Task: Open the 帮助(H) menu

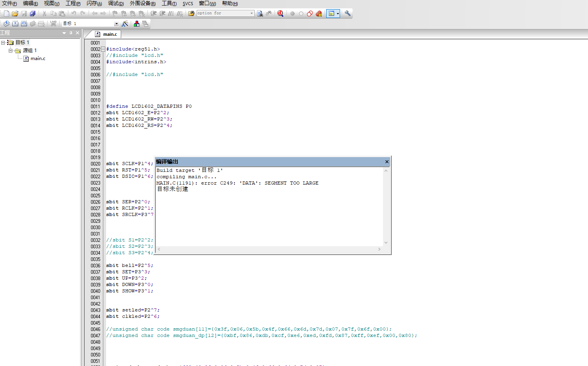Action: (230, 4)
